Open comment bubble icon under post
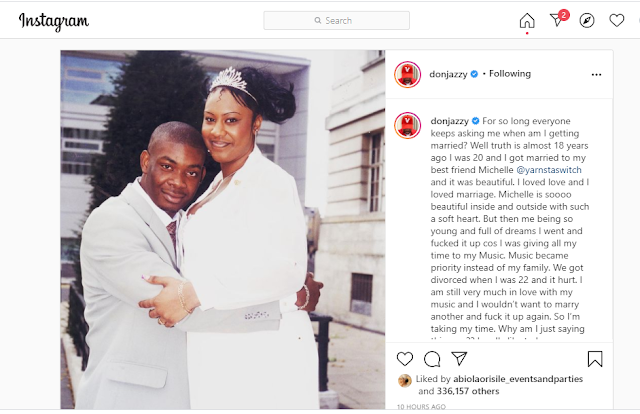The image size is (640, 414). [x=432, y=359]
